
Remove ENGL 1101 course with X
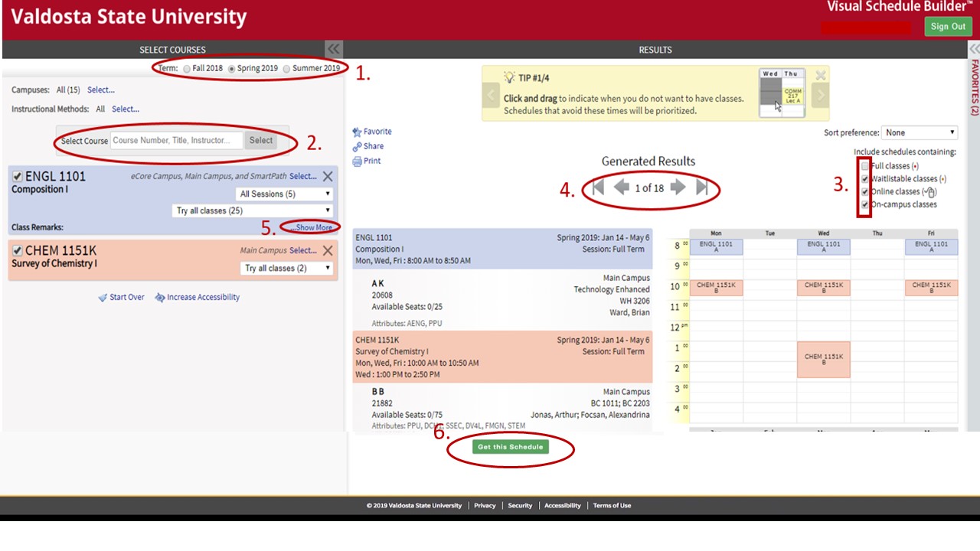coord(328,177)
